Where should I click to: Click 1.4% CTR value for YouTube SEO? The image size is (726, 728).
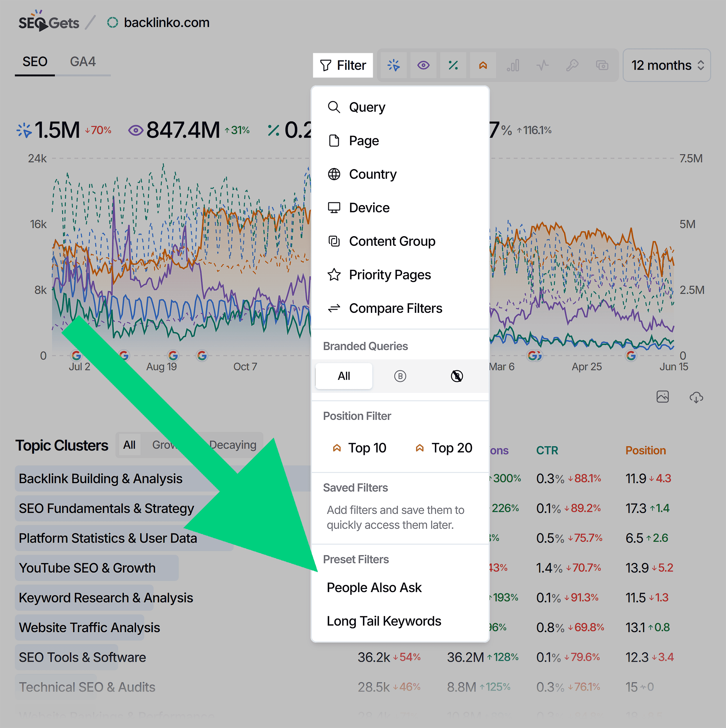click(x=549, y=568)
